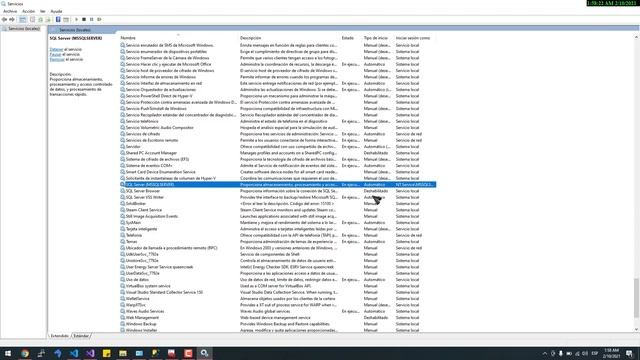Click the gear icon of WarpJITSvc service
This screenshot has width=640, height=360.
point(122,305)
